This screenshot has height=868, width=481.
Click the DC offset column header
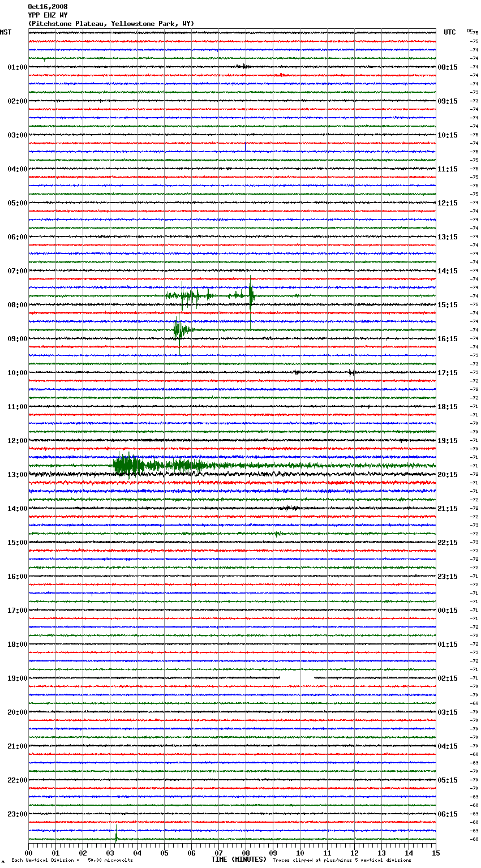click(469, 31)
